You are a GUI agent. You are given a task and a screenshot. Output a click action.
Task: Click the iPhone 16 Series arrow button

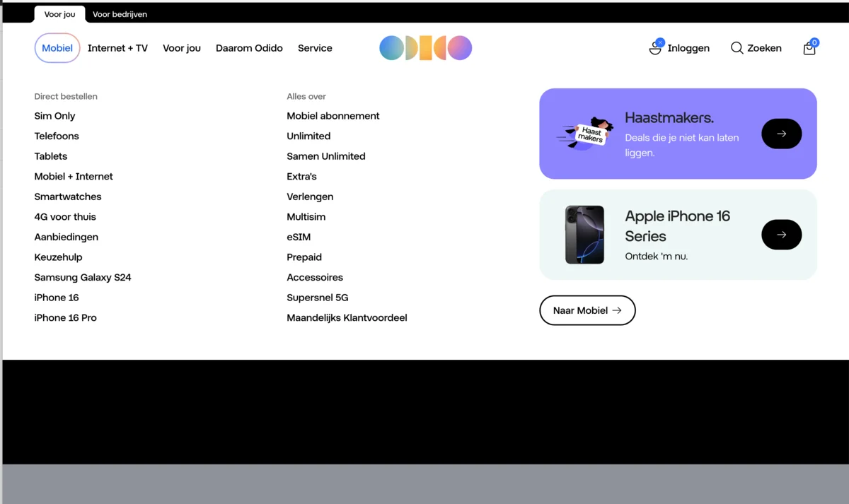click(781, 235)
